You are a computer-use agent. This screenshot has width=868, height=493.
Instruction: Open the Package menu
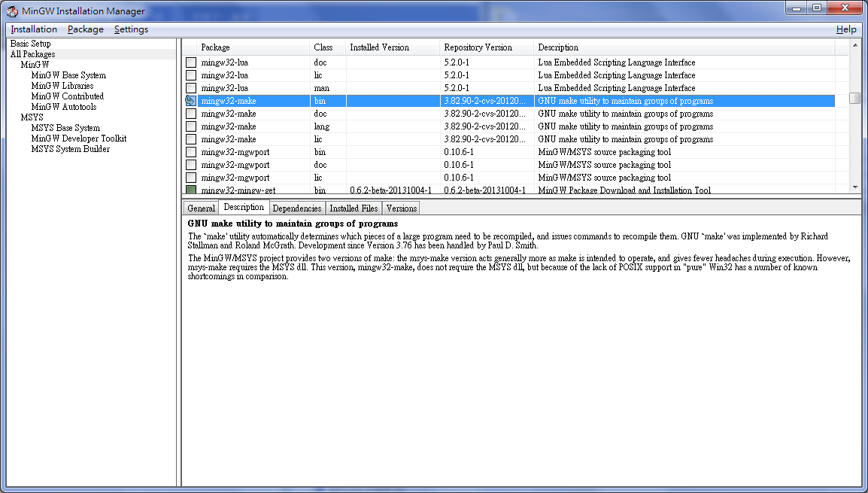coord(85,29)
